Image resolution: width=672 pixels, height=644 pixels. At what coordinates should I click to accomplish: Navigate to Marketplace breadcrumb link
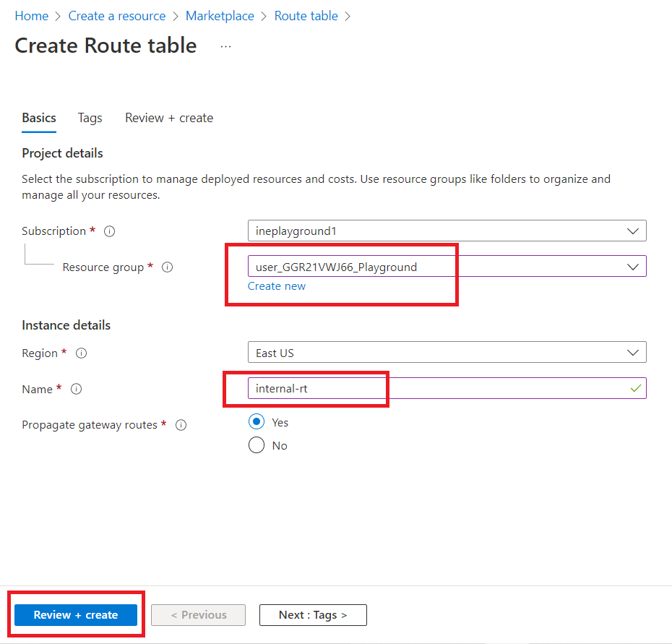point(220,16)
